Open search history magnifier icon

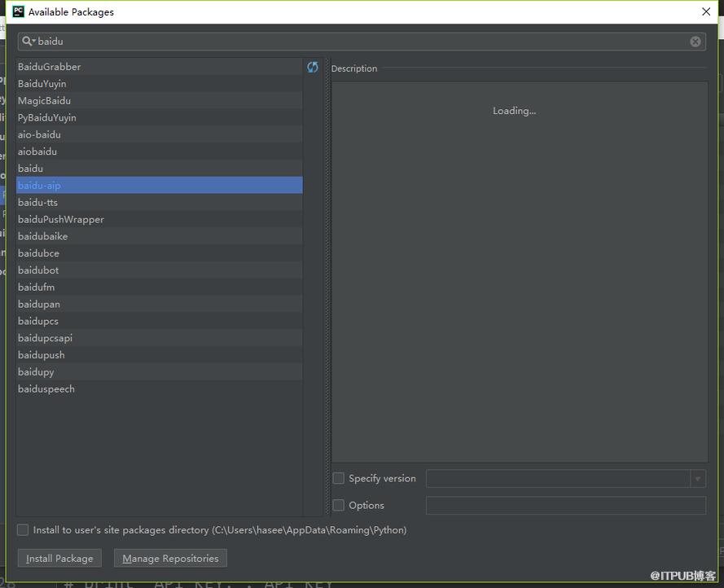pos(29,41)
